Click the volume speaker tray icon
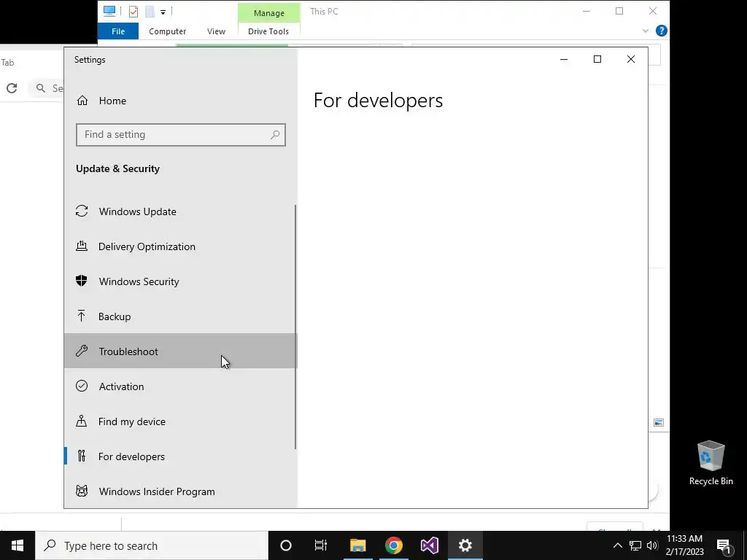Image resolution: width=747 pixels, height=560 pixels. (x=652, y=545)
